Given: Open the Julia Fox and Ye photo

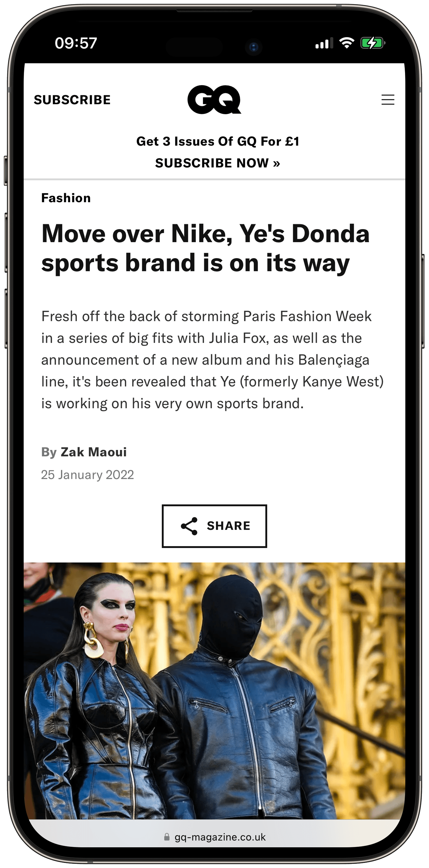Looking at the screenshot, I should tap(214, 691).
